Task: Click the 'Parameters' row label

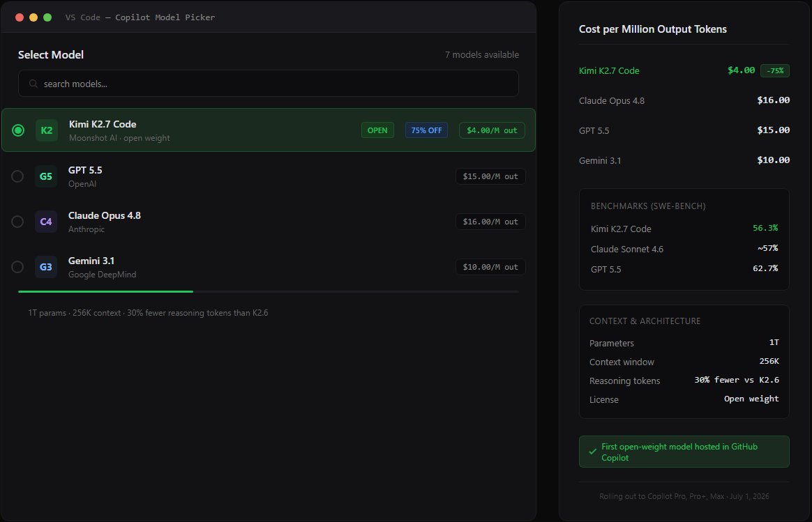Action: point(612,344)
